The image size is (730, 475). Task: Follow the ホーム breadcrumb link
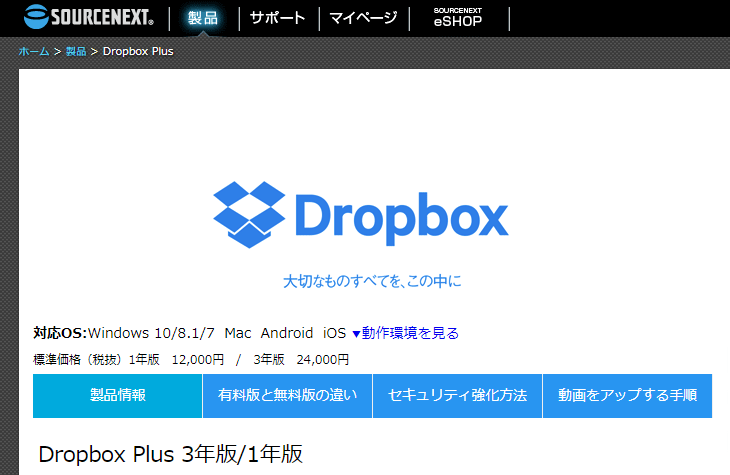pos(34,51)
